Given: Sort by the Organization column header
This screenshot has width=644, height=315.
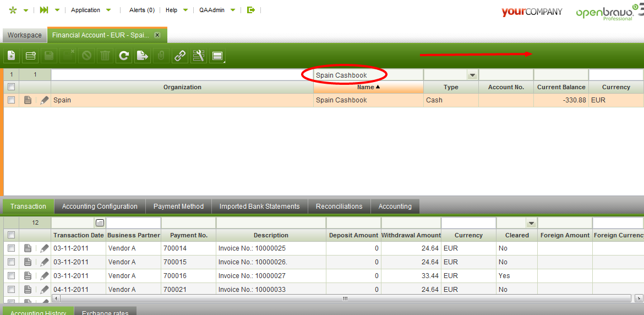Looking at the screenshot, I should point(182,87).
